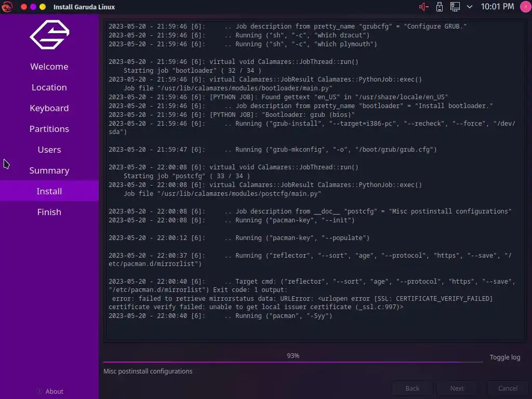
Task: Click the pacman-key --init log line
Action: tap(232, 220)
